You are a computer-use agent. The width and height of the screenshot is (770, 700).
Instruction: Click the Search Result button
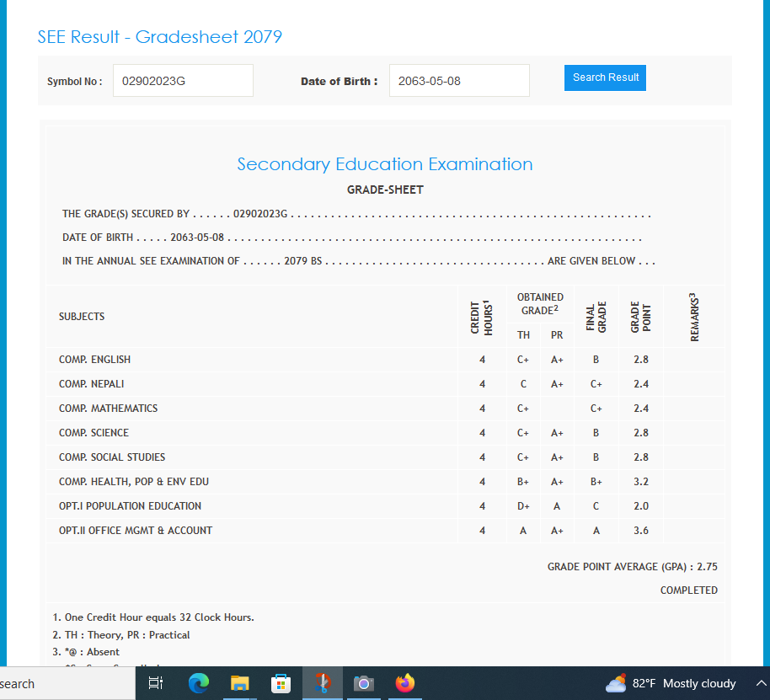(605, 77)
